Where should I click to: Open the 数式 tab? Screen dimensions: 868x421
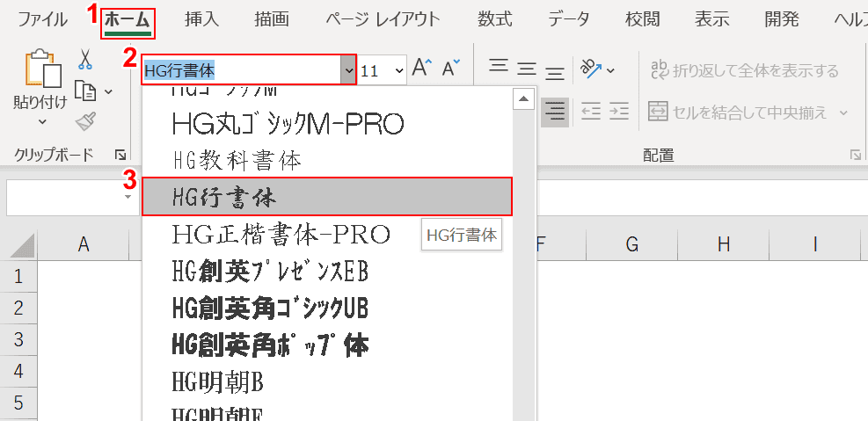coord(495,20)
